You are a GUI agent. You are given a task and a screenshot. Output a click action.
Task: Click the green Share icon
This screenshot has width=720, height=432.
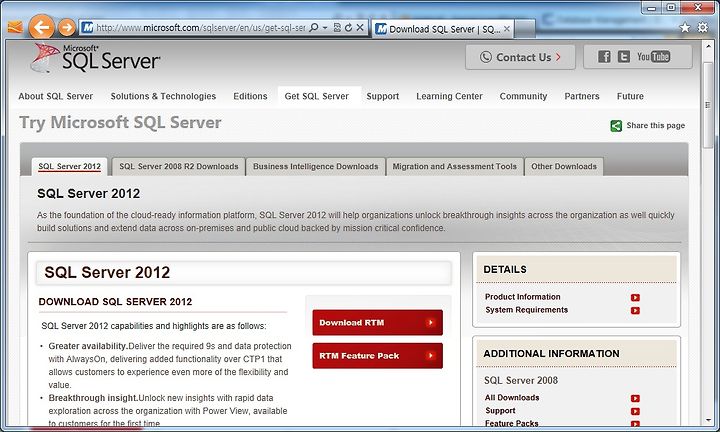(616, 126)
